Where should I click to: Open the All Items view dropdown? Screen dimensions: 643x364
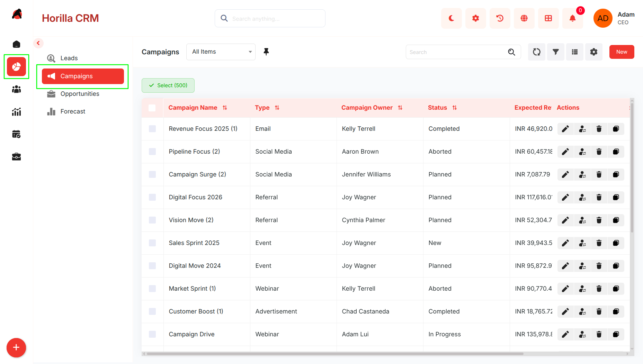[221, 52]
